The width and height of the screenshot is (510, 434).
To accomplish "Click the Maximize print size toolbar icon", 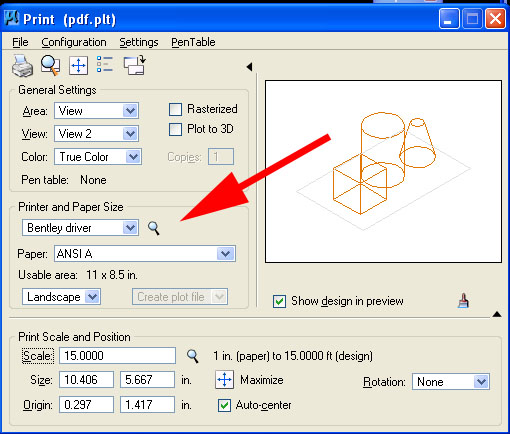I will pos(78,65).
